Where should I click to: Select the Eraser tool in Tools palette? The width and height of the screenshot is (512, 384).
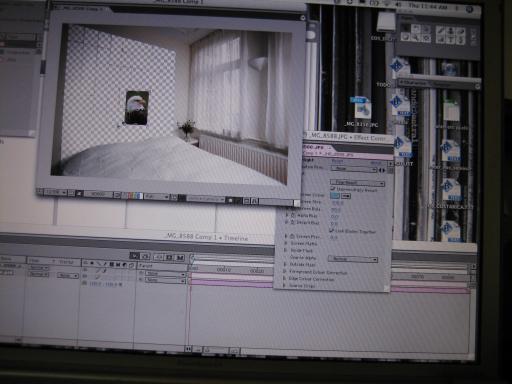pyautogui.click(x=461, y=31)
